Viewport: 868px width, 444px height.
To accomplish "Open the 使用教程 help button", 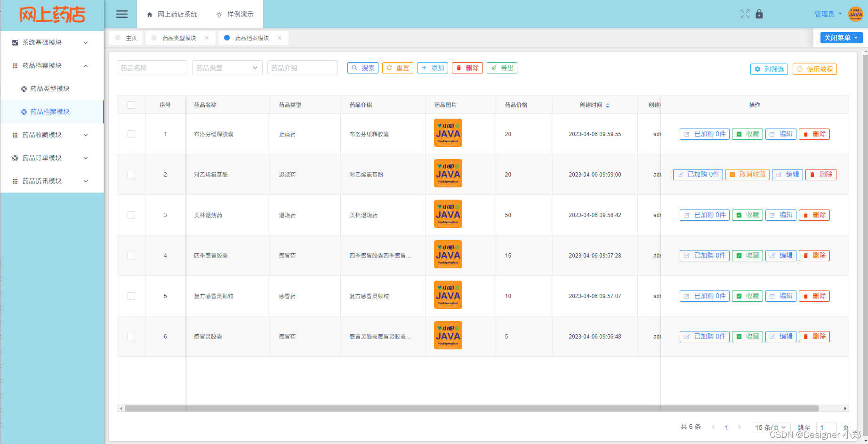I will click(x=815, y=69).
